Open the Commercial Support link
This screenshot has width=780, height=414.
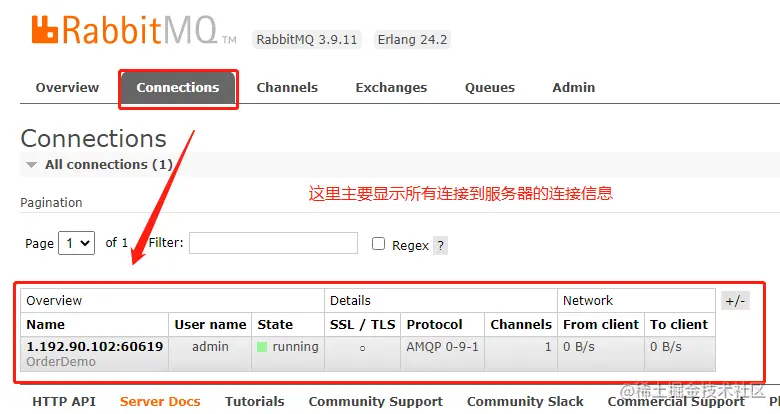point(677,402)
